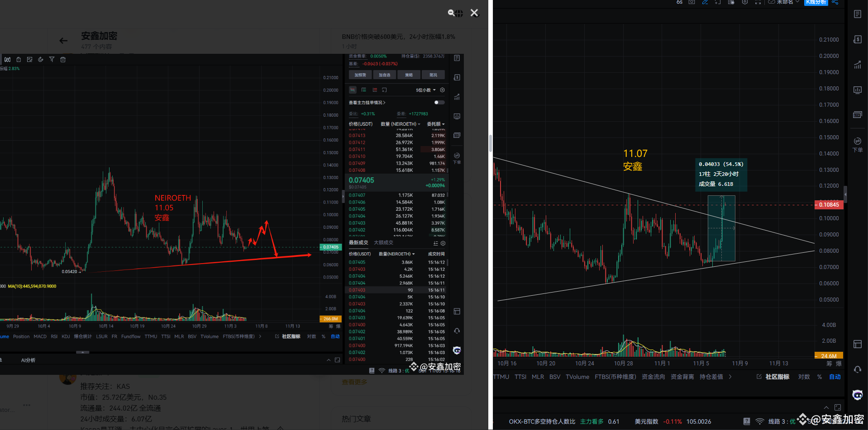Open the drawings filter tool
This screenshot has height=430, width=868.
pos(52,59)
